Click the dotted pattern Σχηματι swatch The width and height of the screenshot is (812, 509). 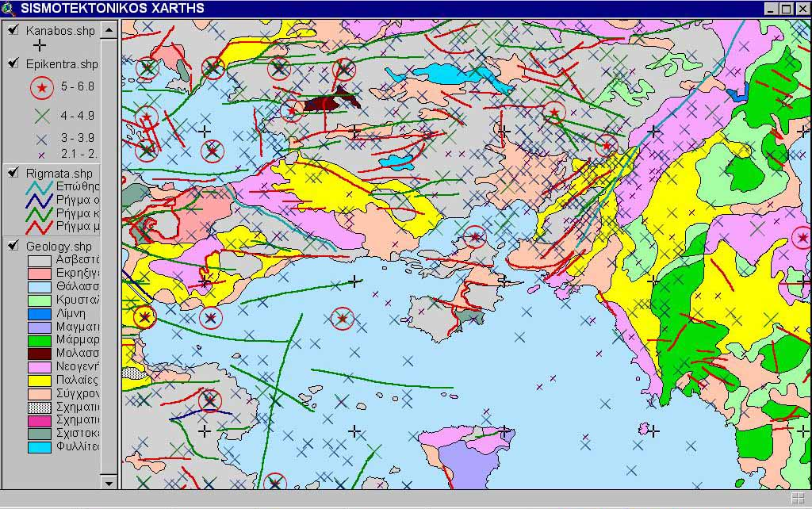tap(40, 408)
